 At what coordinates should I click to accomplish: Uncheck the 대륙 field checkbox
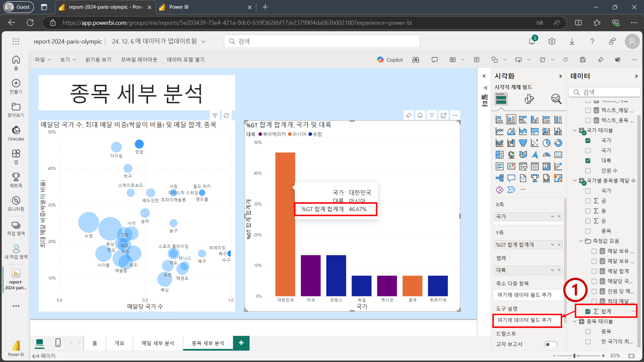coord(588,161)
